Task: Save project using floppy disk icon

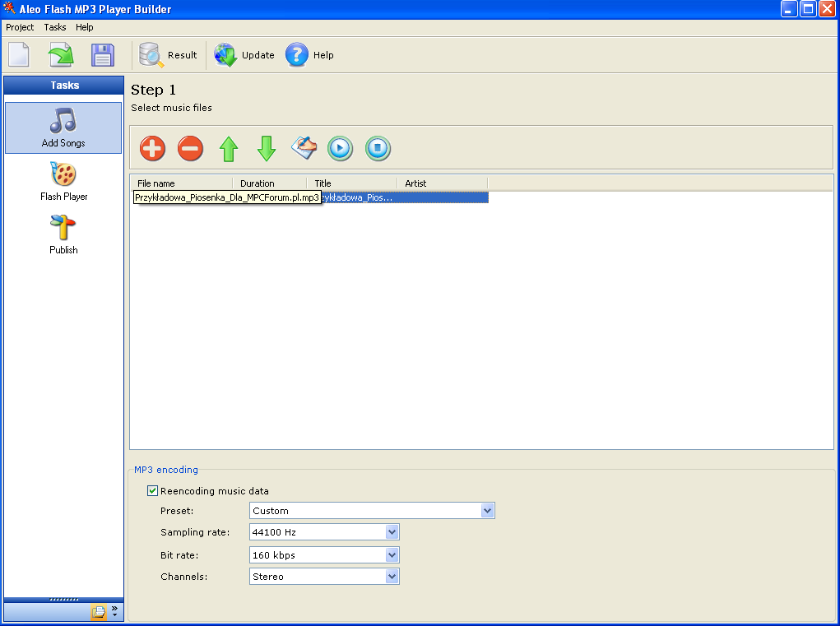Action: click(102, 54)
